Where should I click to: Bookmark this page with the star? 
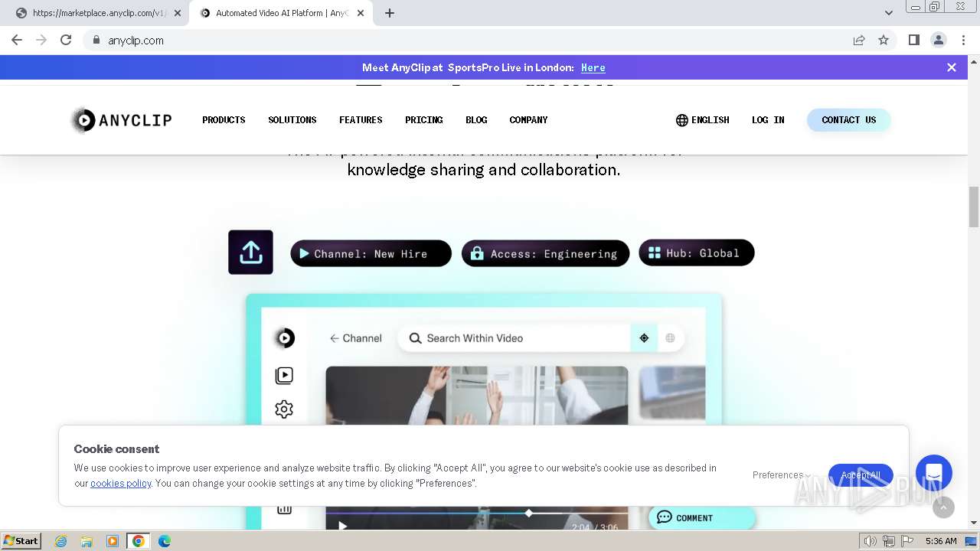(884, 41)
